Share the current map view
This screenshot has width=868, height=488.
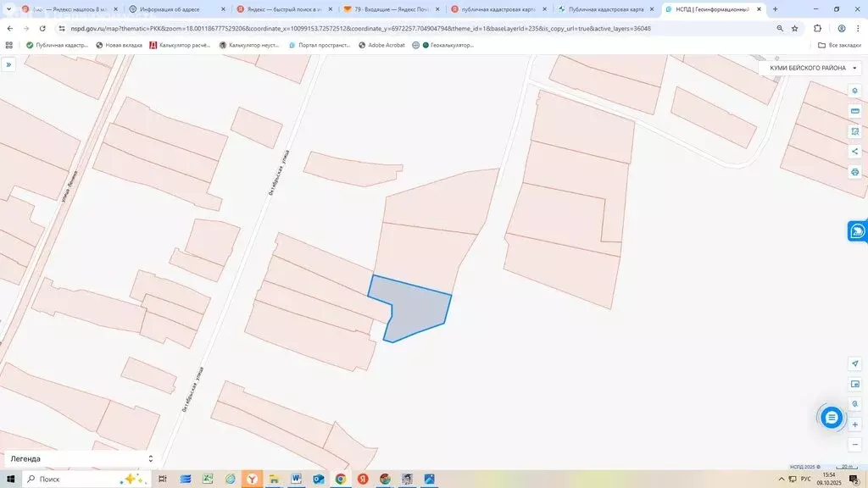pyautogui.click(x=854, y=152)
